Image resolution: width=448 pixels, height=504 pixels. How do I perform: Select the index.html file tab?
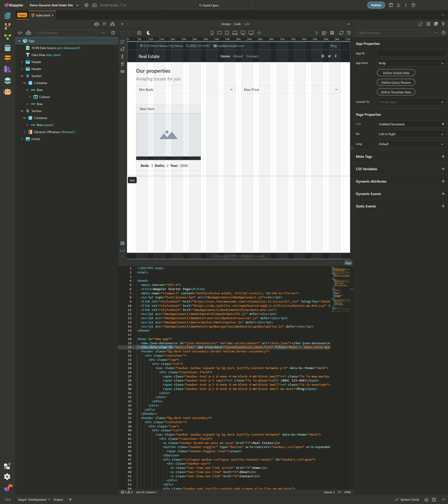coord(42,15)
